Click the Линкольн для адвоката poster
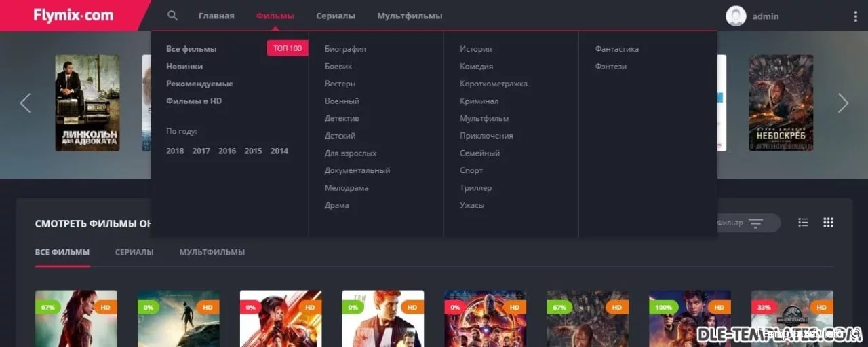Screen dimensions: 868x347 pyautogui.click(x=87, y=103)
